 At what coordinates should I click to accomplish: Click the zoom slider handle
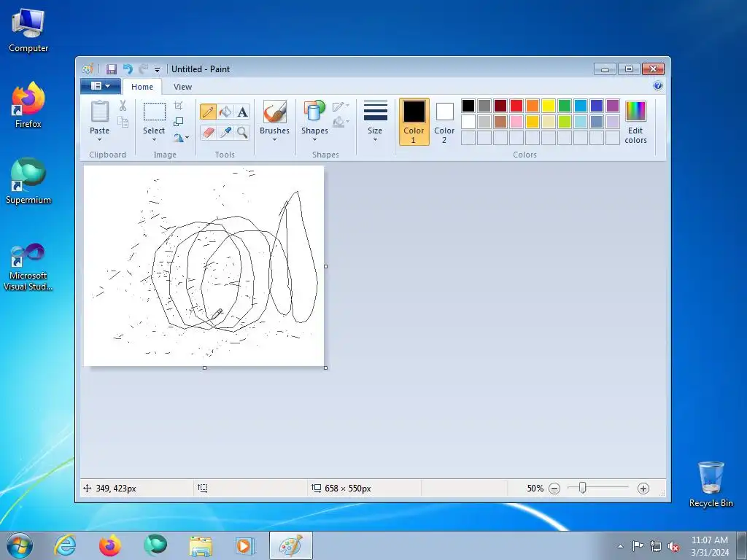point(582,488)
